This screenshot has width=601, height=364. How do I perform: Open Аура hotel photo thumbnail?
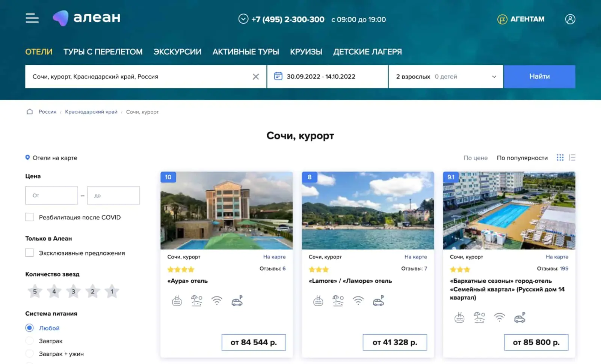tap(227, 211)
